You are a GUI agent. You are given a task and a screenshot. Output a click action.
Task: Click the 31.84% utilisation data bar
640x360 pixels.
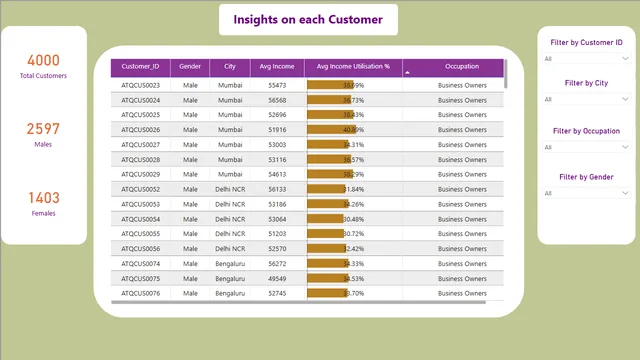(326, 189)
